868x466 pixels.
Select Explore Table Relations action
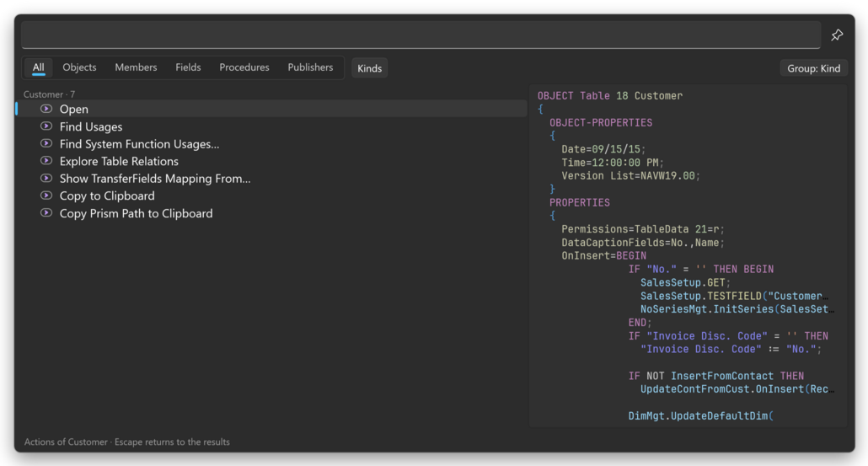tap(271, 161)
